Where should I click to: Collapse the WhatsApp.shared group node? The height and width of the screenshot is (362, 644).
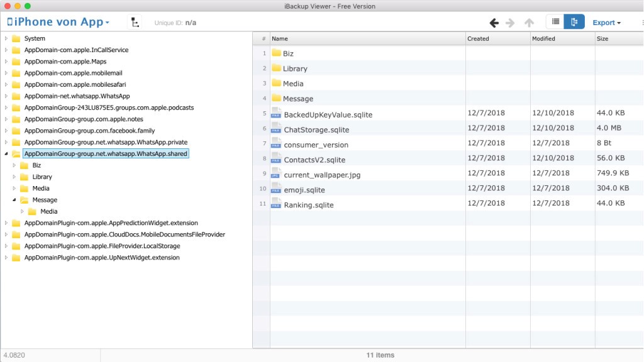[x=6, y=153]
